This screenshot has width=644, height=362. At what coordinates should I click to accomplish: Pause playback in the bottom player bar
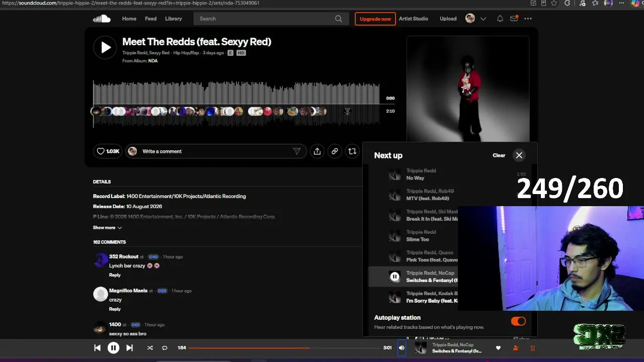coord(113,347)
